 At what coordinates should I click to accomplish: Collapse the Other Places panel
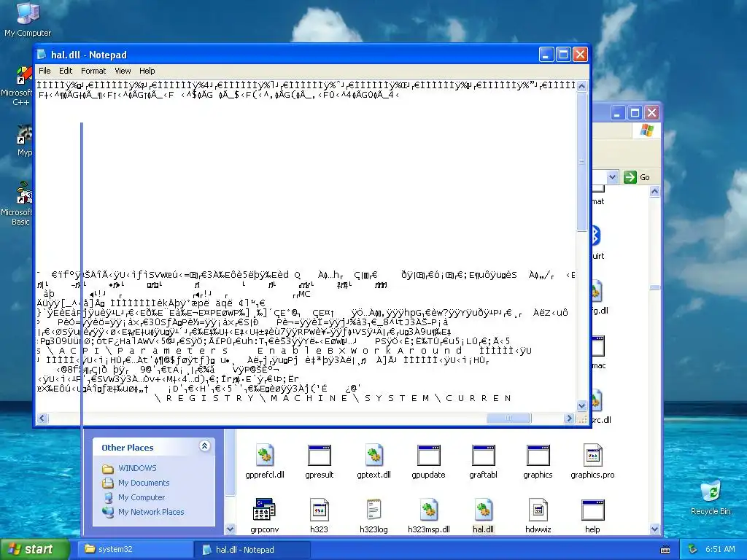point(204,446)
